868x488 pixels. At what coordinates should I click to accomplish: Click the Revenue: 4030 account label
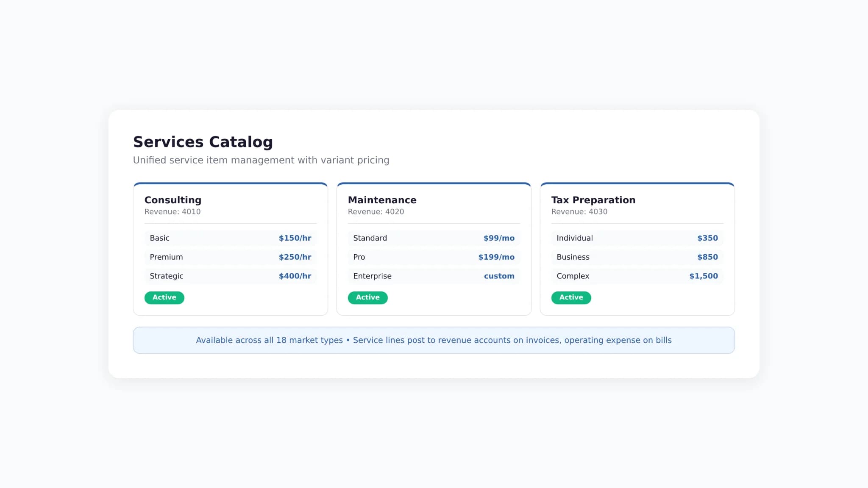pyautogui.click(x=579, y=212)
